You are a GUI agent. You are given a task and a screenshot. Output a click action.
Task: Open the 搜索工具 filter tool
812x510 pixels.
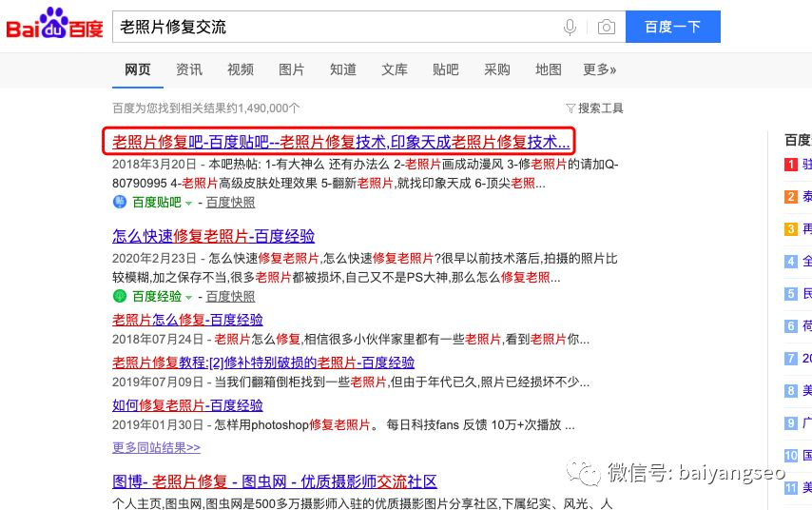(594, 108)
